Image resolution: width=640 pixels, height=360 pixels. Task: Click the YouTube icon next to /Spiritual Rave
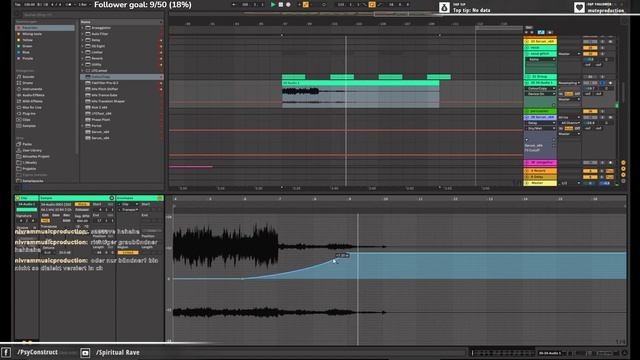point(85,353)
